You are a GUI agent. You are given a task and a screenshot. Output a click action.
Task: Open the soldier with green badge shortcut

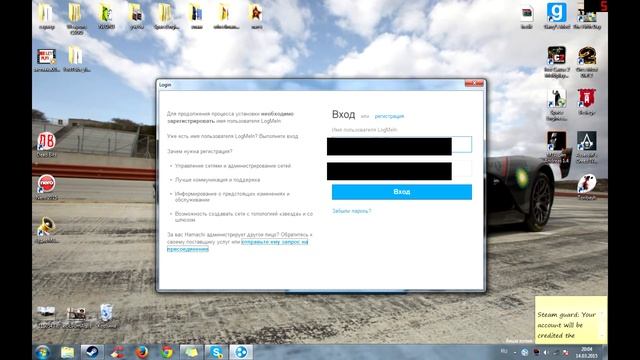(x=557, y=104)
